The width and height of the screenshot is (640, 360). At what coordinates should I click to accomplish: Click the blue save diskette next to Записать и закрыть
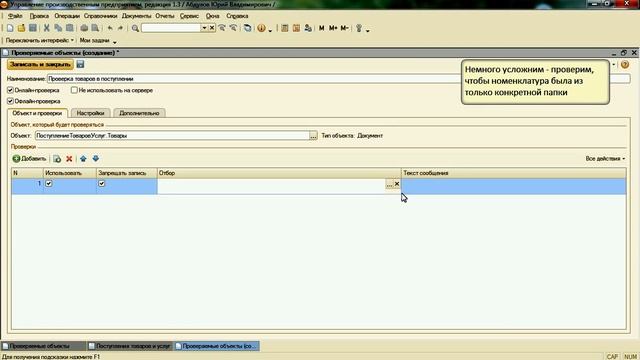tap(80, 64)
